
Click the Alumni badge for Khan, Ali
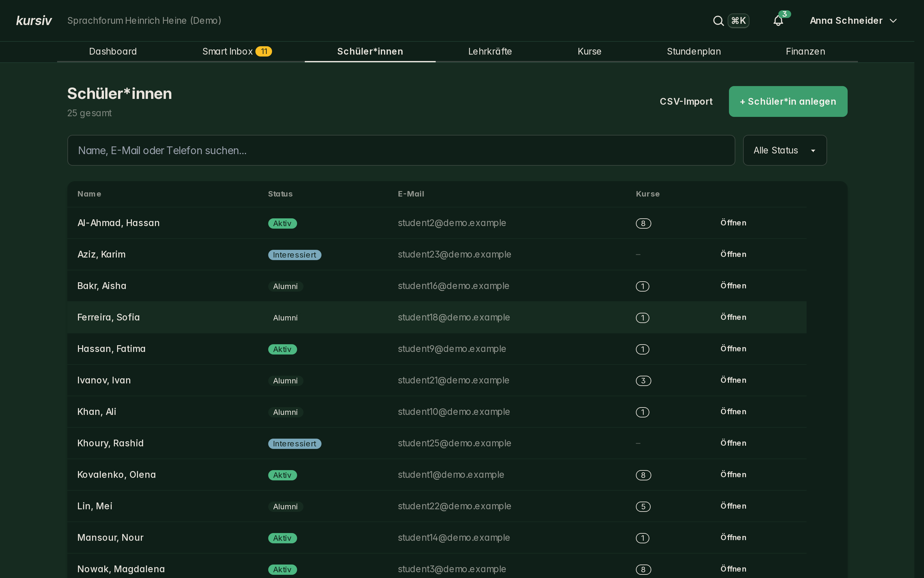click(x=285, y=412)
